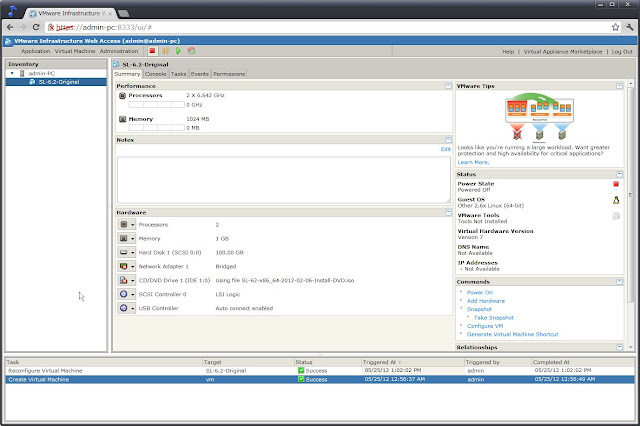Click the Hard Disk 1 hardware icon
Image resolution: width=640 pixels, height=426 pixels.
[x=124, y=252]
